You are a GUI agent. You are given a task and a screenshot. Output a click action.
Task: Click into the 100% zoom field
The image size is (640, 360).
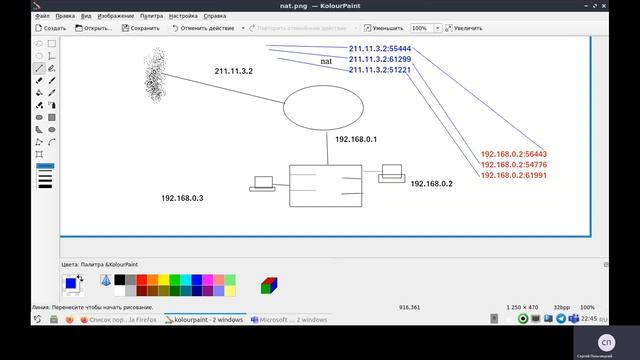[421, 28]
